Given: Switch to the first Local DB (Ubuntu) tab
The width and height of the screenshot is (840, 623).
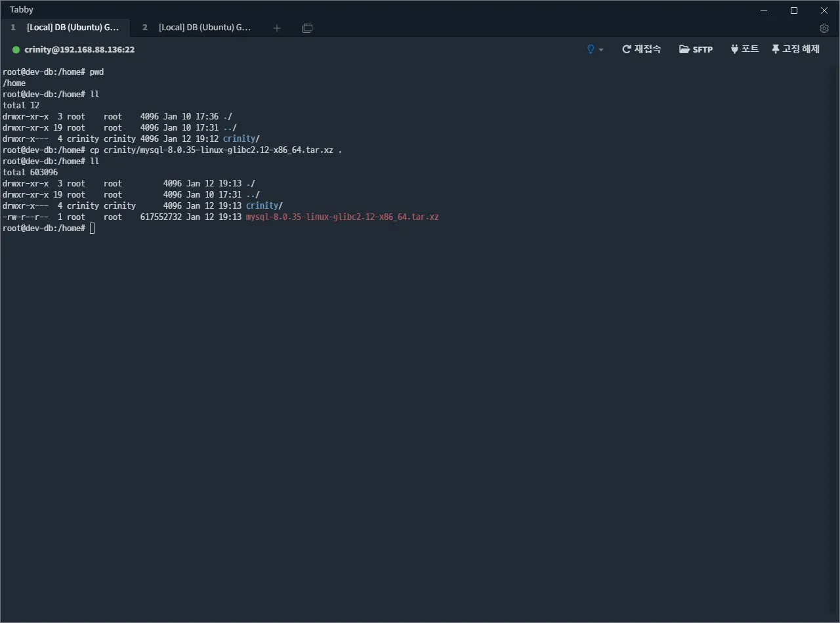Looking at the screenshot, I should pos(65,28).
